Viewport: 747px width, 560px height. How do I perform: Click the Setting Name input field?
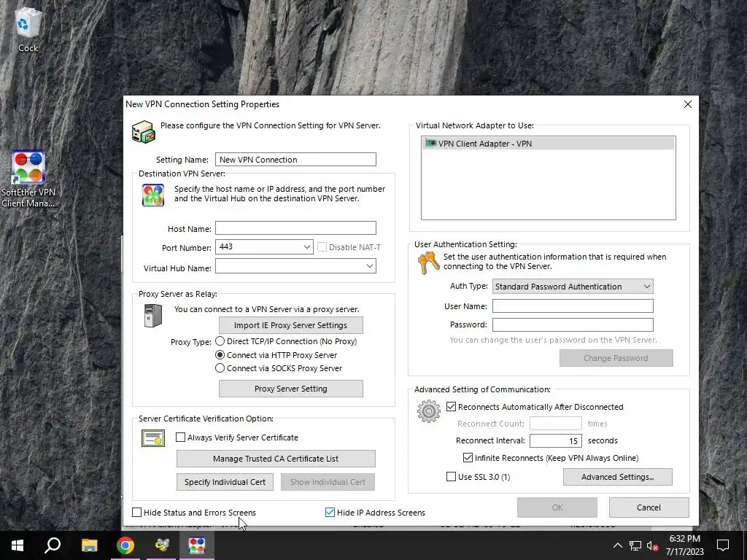(295, 160)
